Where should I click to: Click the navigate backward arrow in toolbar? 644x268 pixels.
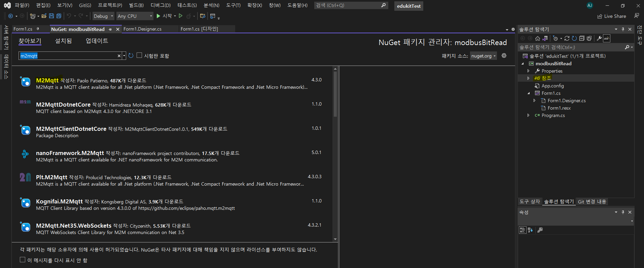click(11, 16)
